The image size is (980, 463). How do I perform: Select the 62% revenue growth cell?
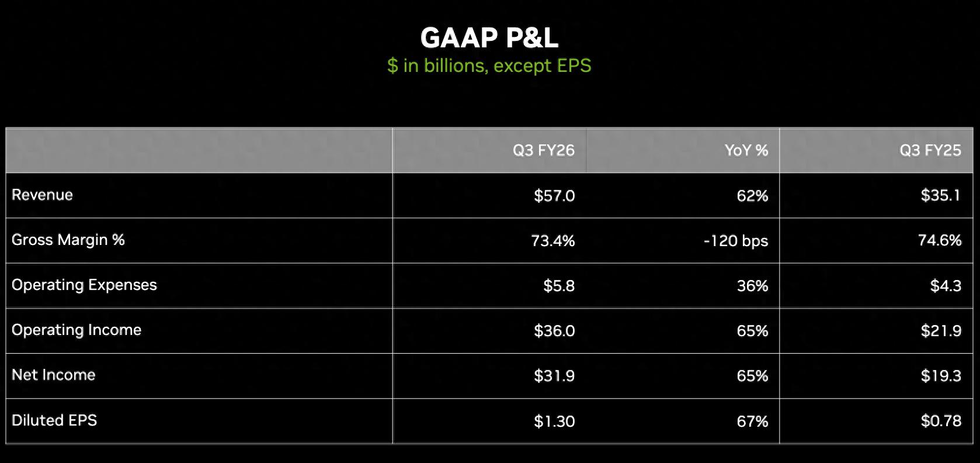tap(752, 195)
